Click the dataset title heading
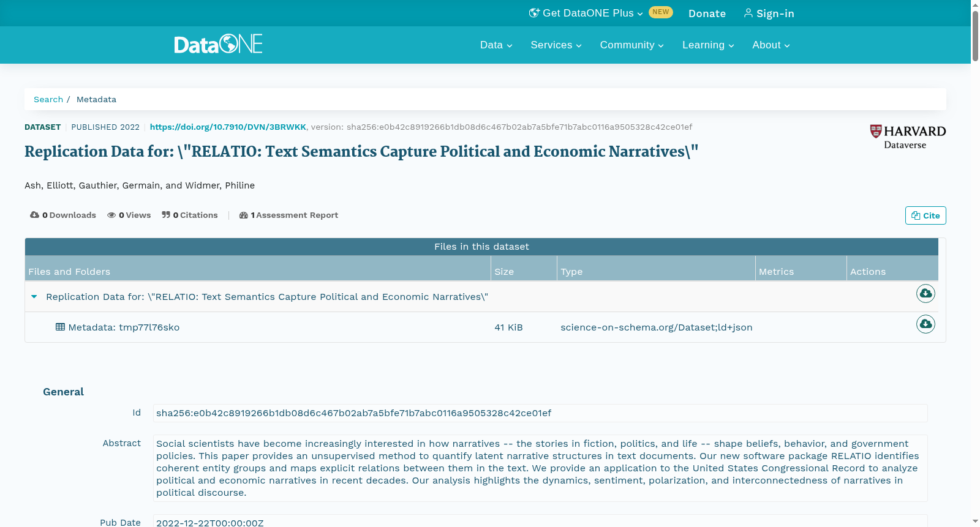This screenshot has width=980, height=527. (x=361, y=152)
